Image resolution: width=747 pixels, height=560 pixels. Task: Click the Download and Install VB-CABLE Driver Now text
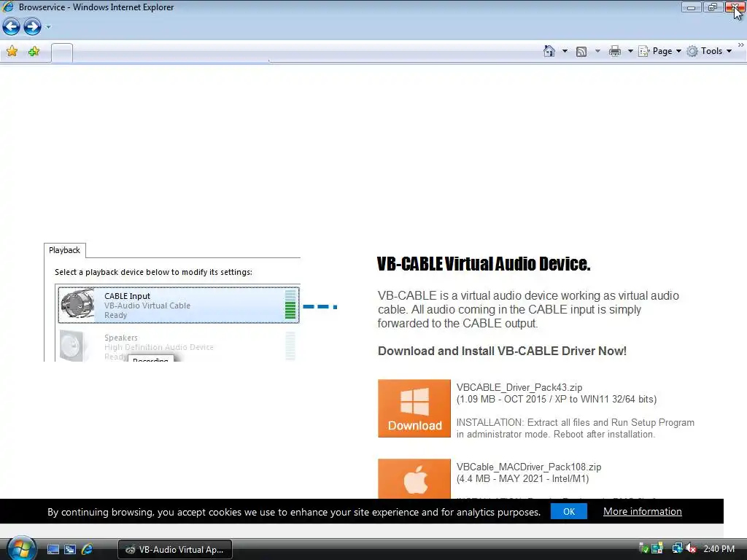pyautogui.click(x=502, y=351)
